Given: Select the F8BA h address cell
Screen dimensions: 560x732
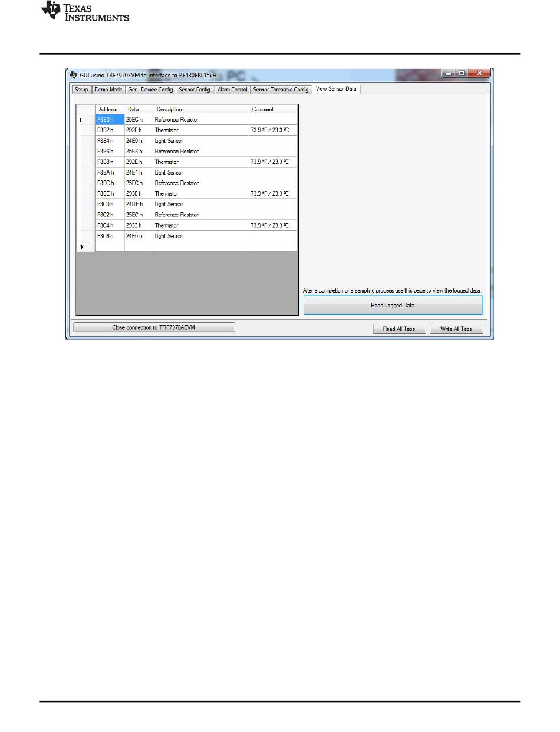Looking at the screenshot, I should 110,173.
